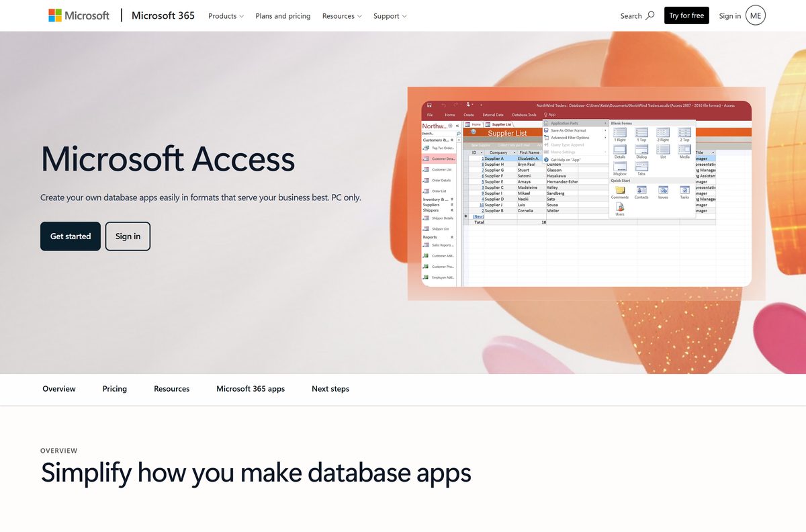
Task: Open the ME account avatar
Action: (756, 15)
